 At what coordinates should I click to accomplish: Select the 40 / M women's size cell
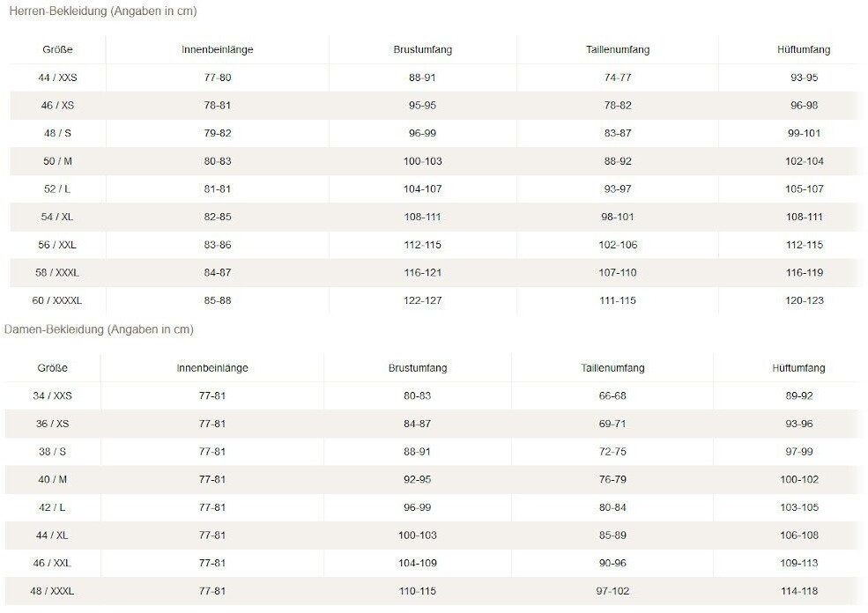click(52, 479)
